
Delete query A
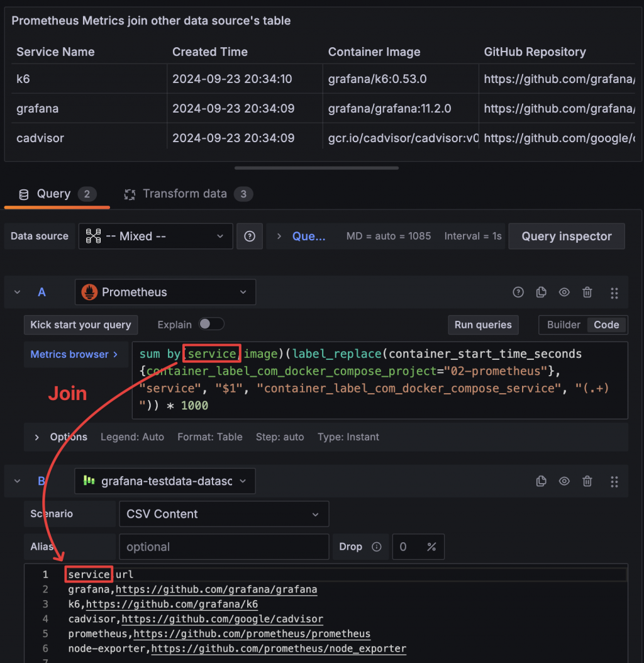587,292
